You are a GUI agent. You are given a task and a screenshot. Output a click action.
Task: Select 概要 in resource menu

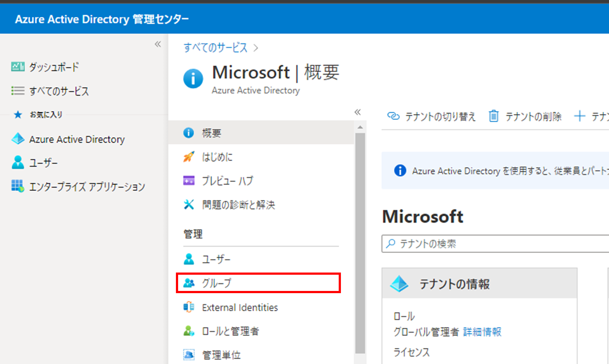point(261,133)
